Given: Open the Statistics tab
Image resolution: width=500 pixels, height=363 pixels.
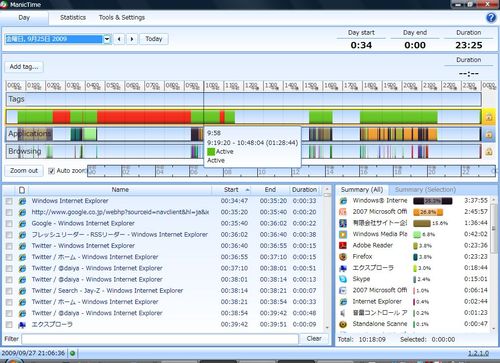Looking at the screenshot, I should 73,18.
